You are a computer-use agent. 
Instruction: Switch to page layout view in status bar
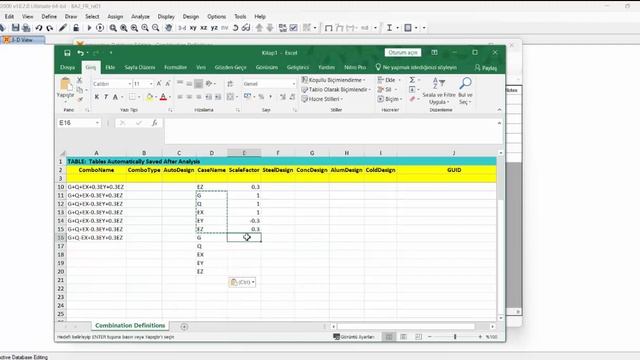pos(404,337)
